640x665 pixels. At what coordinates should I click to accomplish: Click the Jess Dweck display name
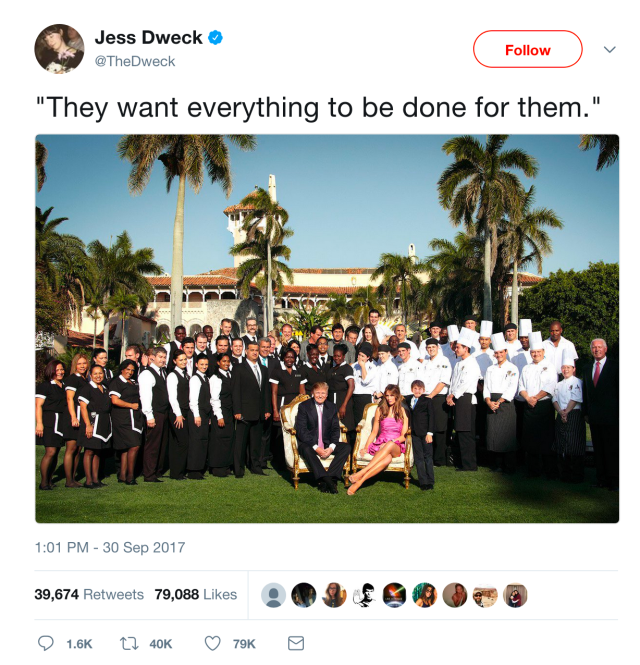148,37
